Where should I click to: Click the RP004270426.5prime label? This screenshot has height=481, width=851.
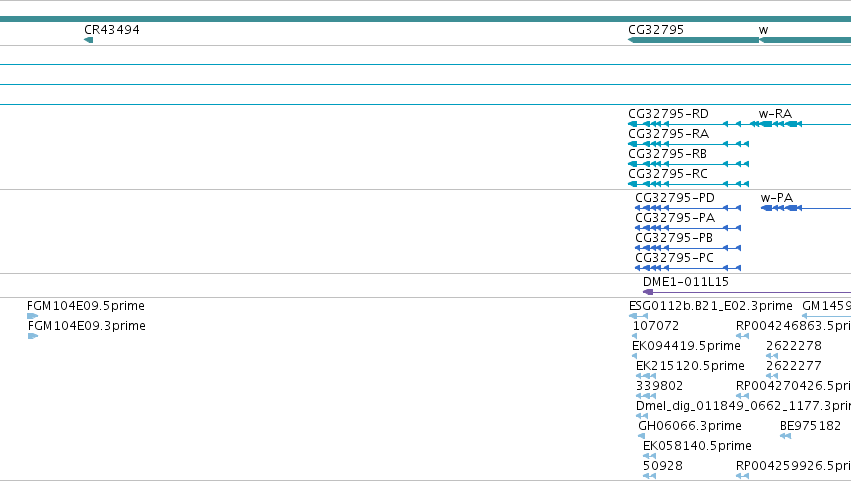pyautogui.click(x=793, y=387)
